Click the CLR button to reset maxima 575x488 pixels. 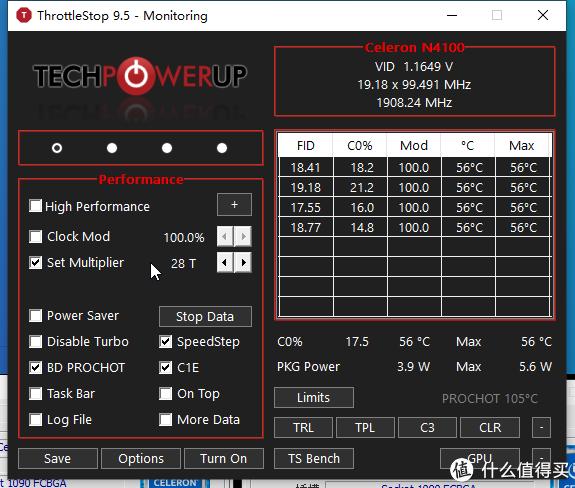pyautogui.click(x=490, y=428)
